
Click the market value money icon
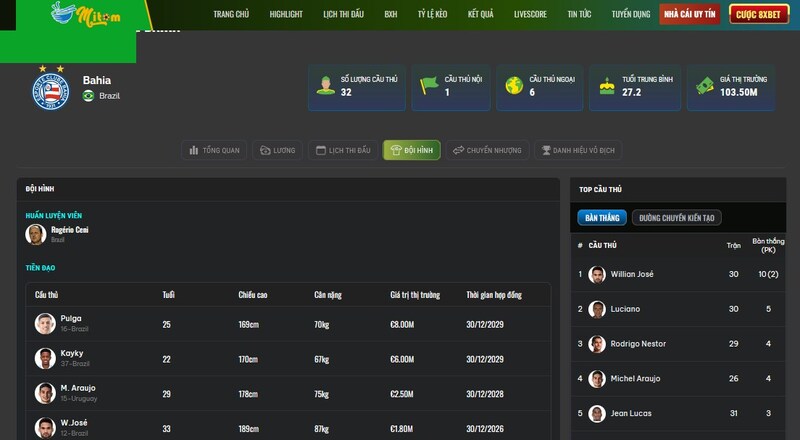point(703,85)
